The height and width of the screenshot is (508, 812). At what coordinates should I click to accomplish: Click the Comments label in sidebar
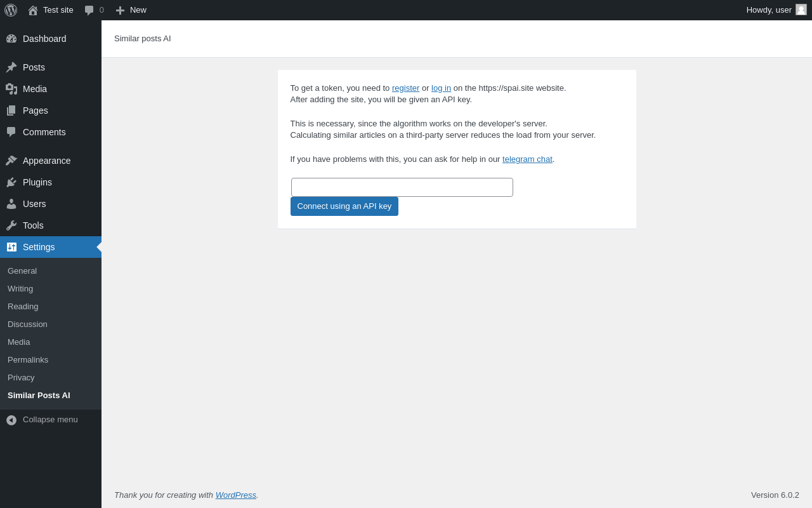tap(44, 132)
